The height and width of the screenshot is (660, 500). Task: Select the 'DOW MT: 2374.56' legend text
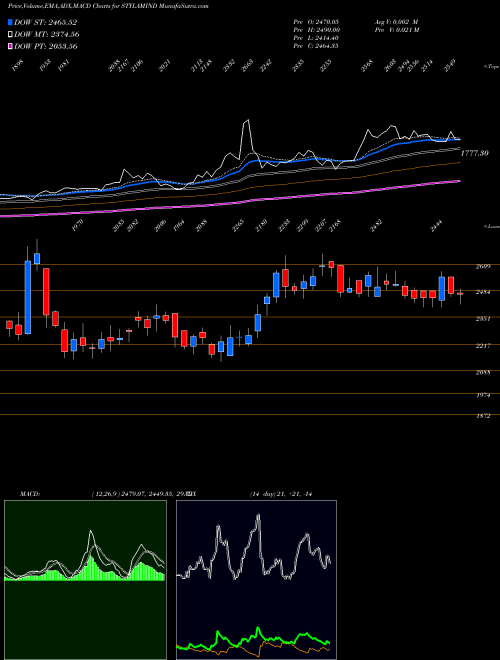[x=47, y=34]
